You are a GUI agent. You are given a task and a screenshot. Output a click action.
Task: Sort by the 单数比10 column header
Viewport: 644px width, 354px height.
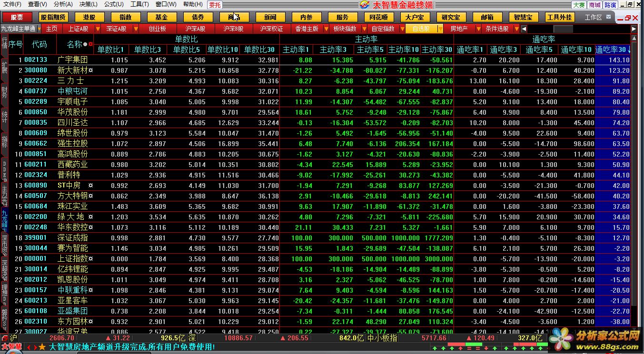coord(223,49)
